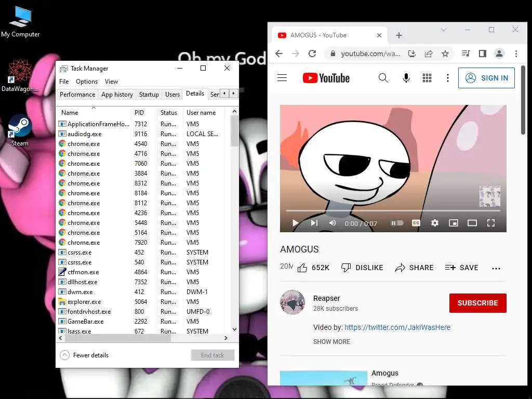Switch to the Startup tab

coord(149,95)
